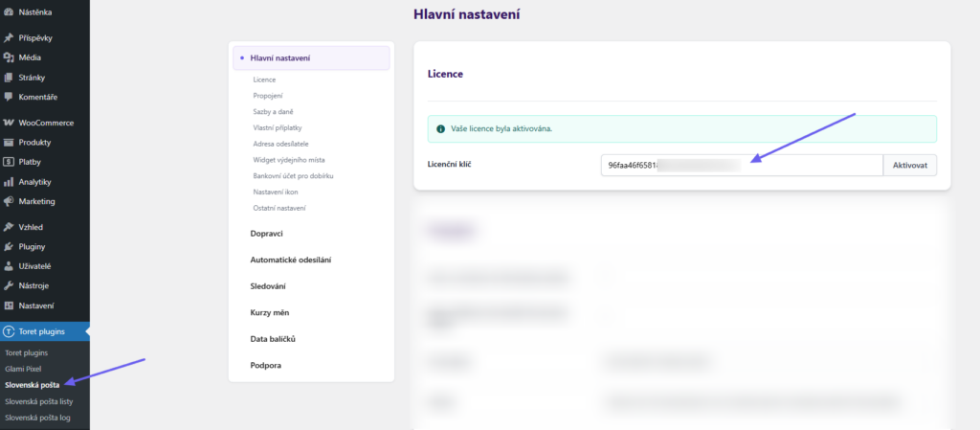Image resolution: width=980 pixels, height=430 pixels.
Task: Jump to Nastavení ikon subsection
Action: point(276,192)
